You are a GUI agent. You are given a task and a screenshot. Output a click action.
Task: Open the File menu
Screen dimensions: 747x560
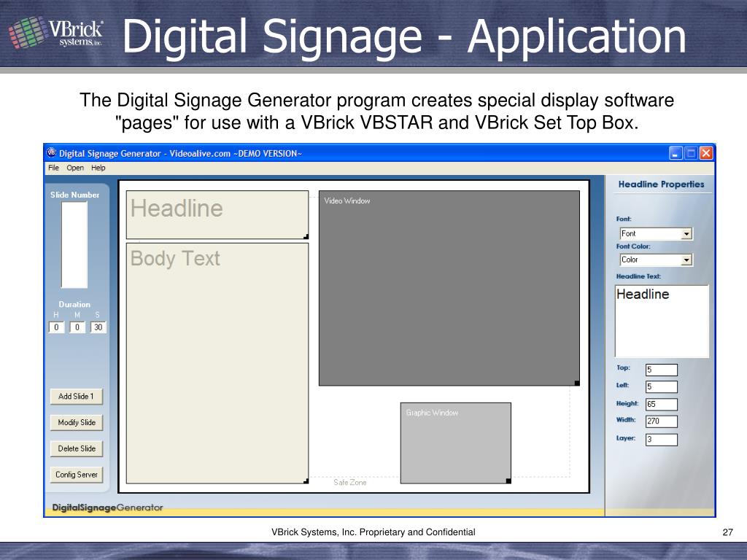coord(53,168)
